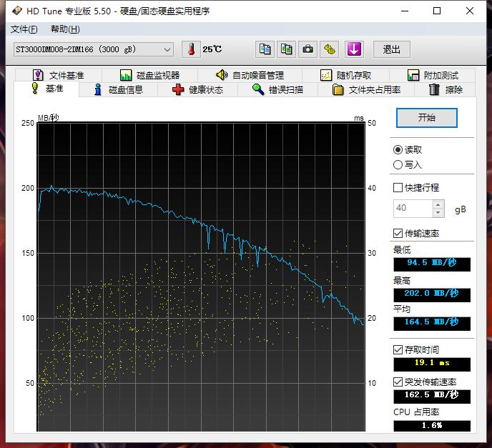492x448 pixels.
Task: Decrease short stroke gB value with down arrow
Action: coord(438,212)
